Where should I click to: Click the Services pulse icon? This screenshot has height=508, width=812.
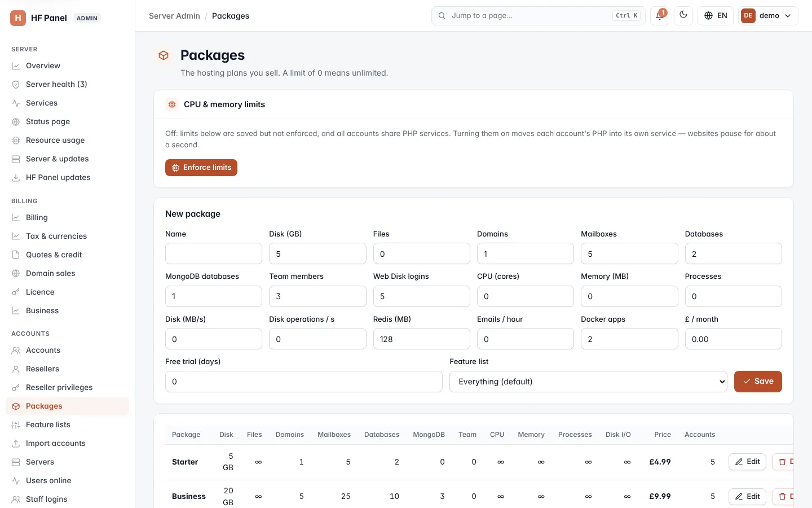coord(16,103)
